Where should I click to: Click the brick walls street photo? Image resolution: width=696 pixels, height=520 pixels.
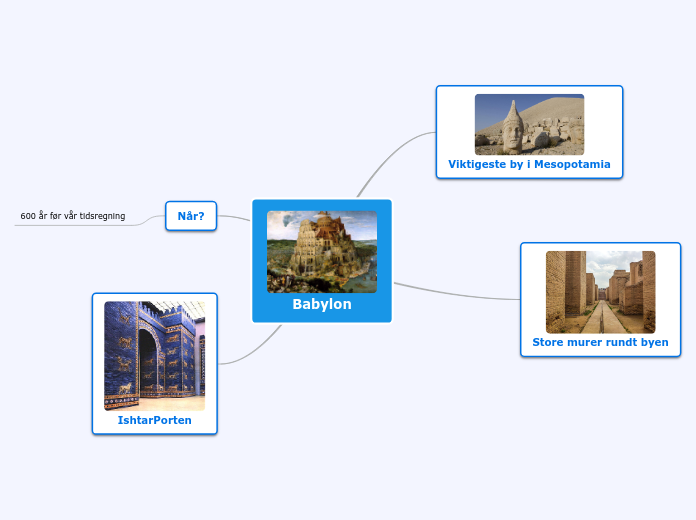pyautogui.click(x=600, y=292)
